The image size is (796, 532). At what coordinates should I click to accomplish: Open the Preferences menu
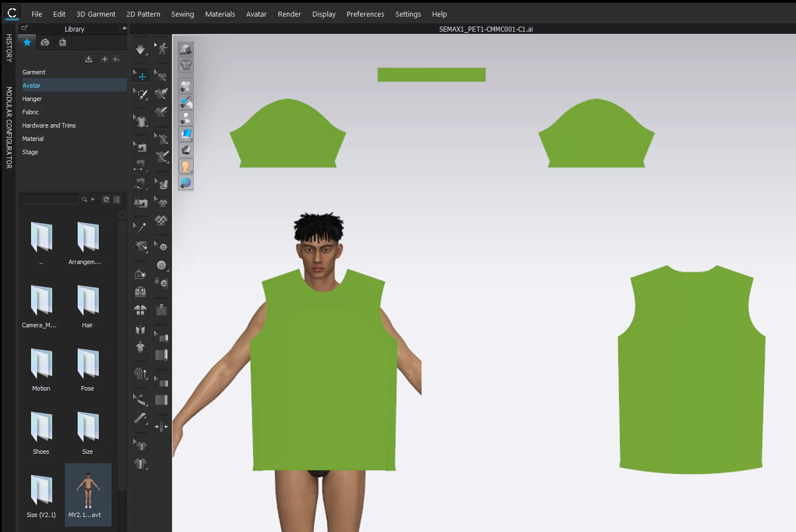(x=366, y=14)
